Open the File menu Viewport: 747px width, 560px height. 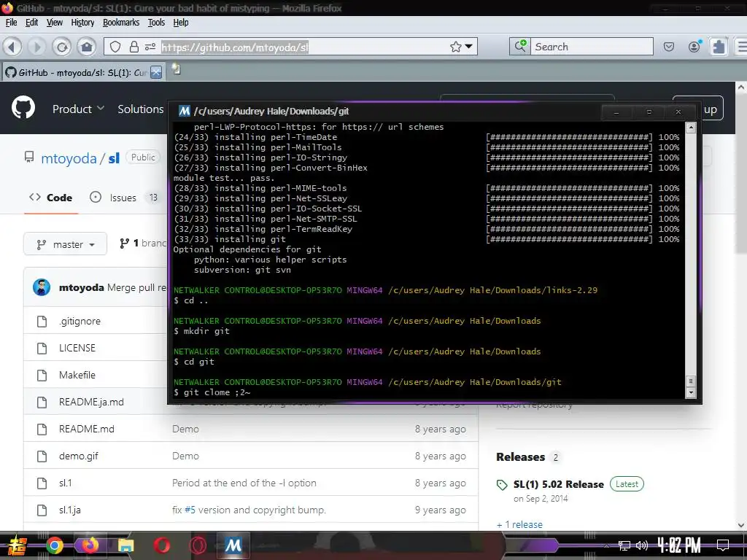click(x=11, y=23)
